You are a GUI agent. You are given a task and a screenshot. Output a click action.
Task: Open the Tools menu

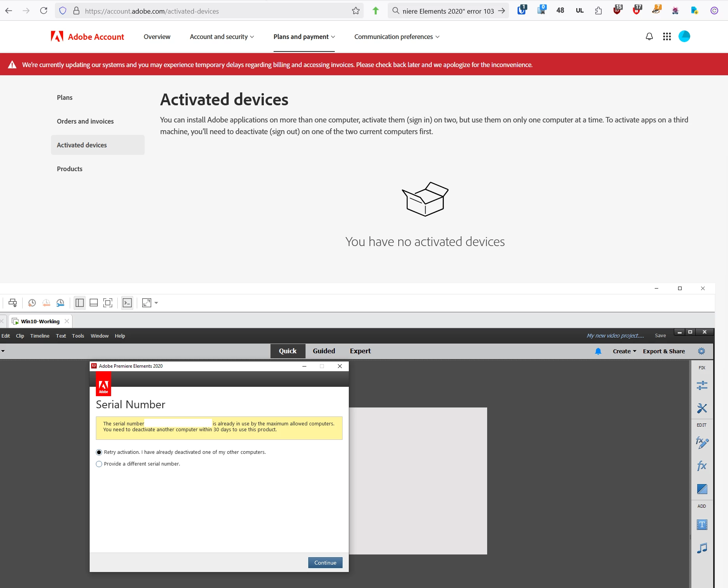point(78,336)
